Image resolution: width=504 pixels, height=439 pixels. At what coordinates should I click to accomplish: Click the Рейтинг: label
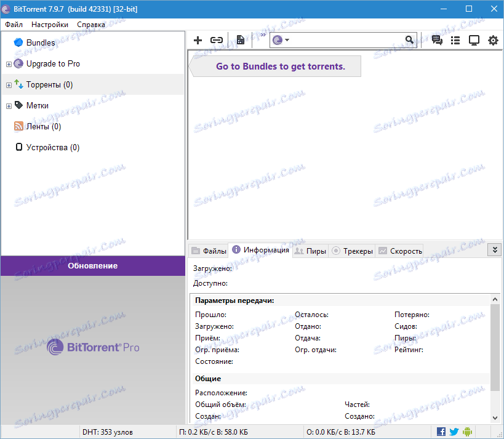click(x=409, y=350)
